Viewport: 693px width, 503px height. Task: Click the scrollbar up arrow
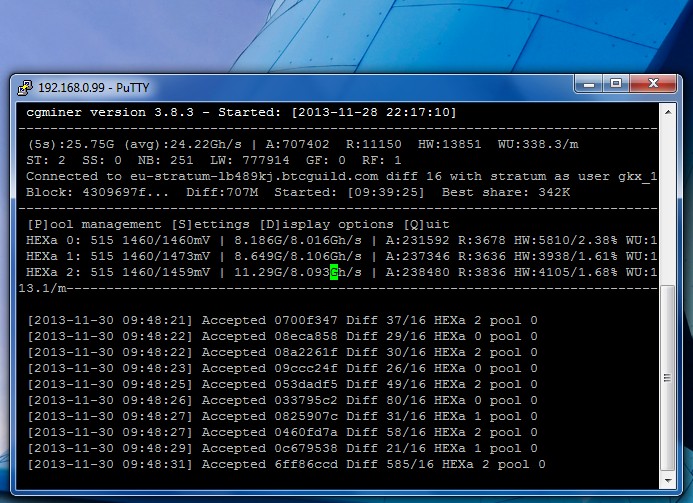tap(668, 112)
